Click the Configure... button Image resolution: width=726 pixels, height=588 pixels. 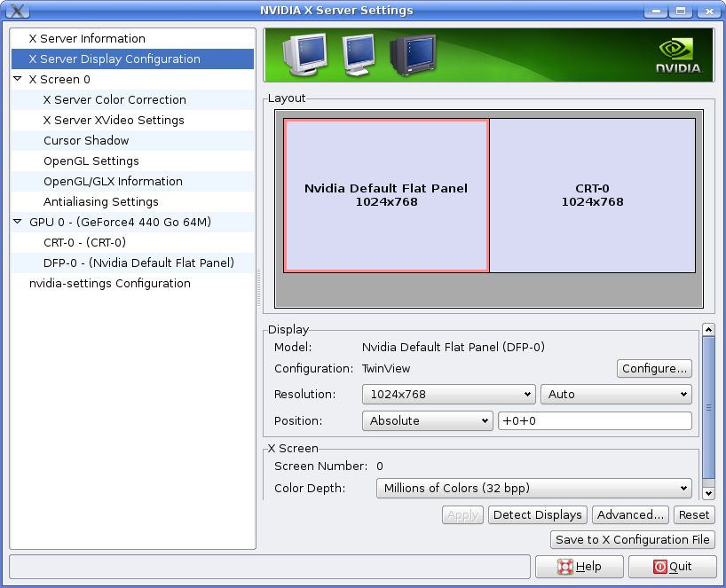(x=654, y=368)
